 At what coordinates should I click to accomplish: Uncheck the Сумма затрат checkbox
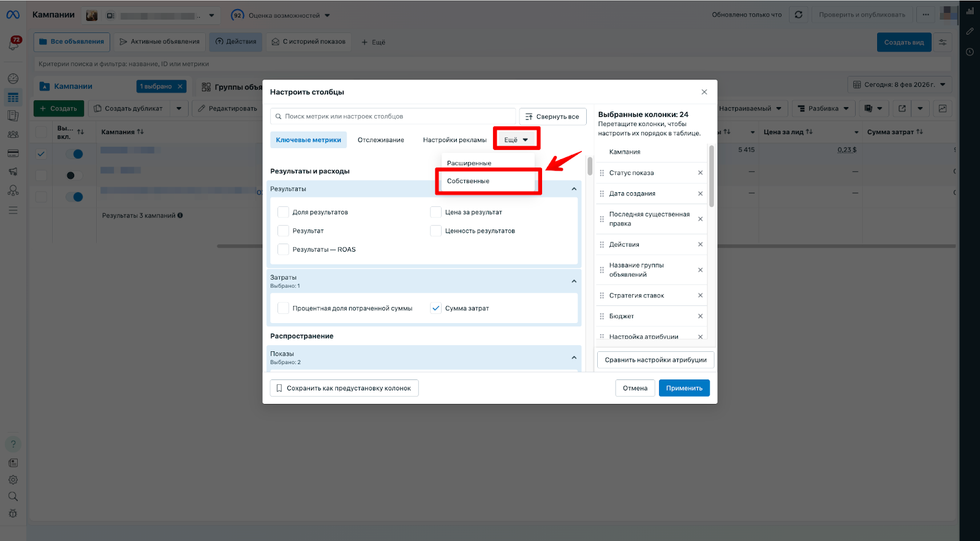tap(435, 308)
